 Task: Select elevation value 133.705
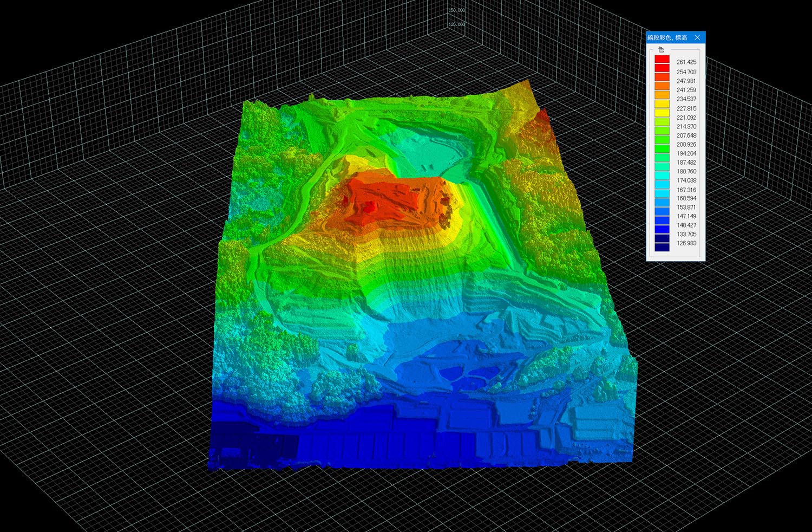pyautogui.click(x=686, y=234)
